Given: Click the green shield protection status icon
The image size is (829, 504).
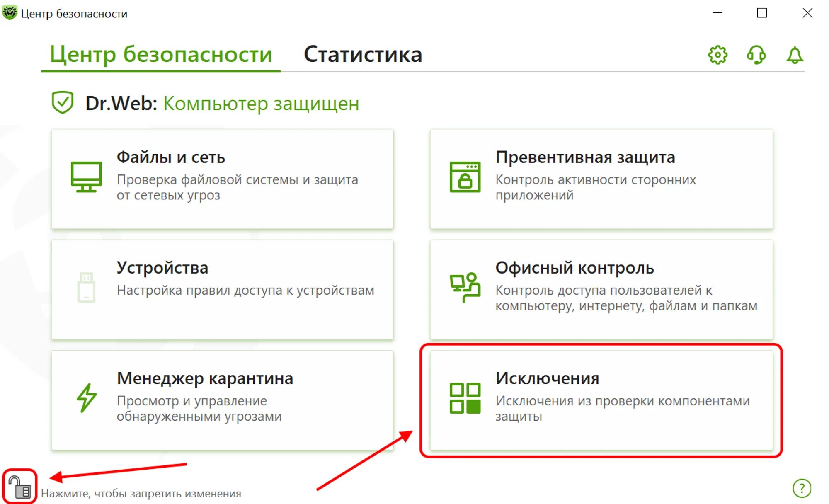Looking at the screenshot, I should click(x=63, y=102).
